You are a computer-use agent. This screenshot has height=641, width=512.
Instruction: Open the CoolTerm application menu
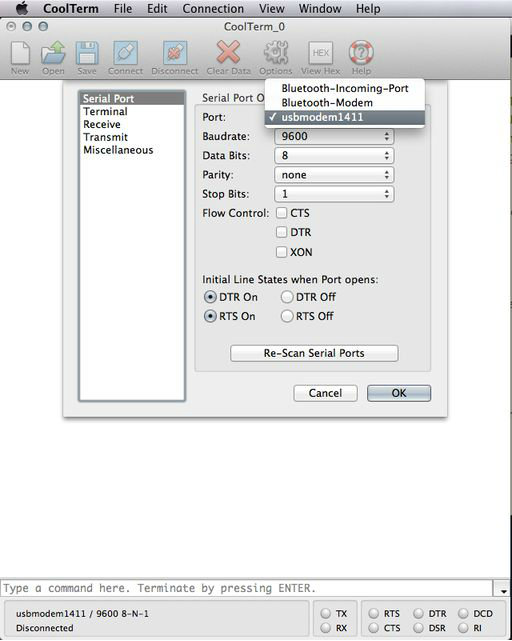click(x=71, y=8)
